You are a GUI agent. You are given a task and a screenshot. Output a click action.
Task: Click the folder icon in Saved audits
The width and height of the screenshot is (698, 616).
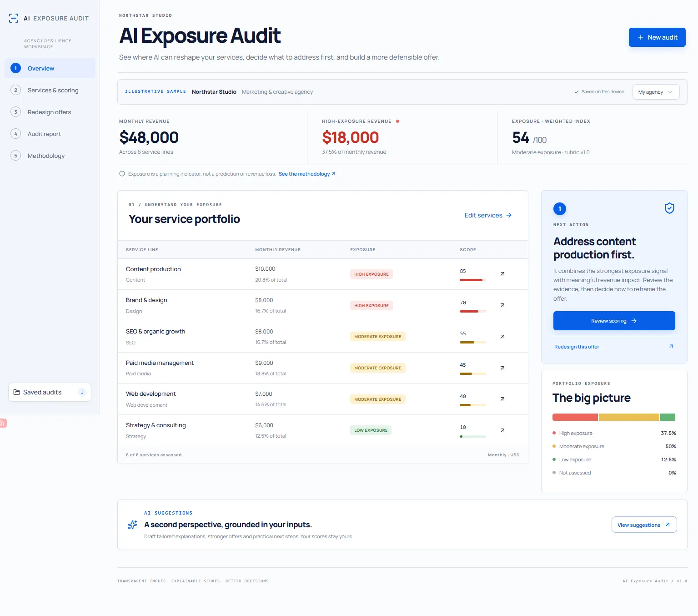(x=17, y=392)
